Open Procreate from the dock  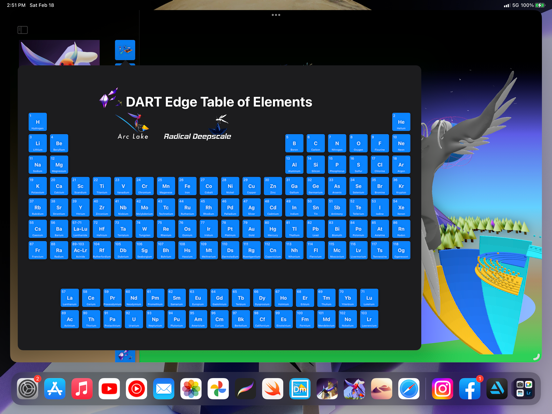tap(245, 389)
